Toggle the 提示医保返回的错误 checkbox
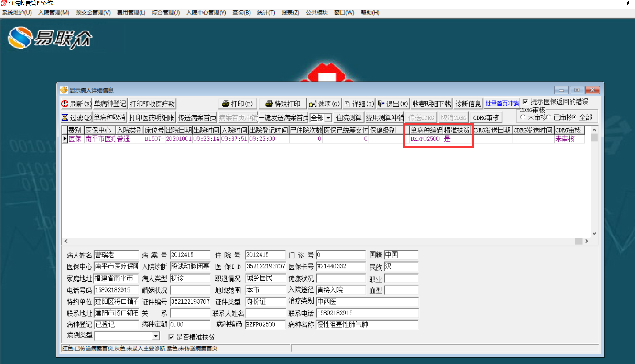This screenshot has height=364, width=635. [525, 102]
